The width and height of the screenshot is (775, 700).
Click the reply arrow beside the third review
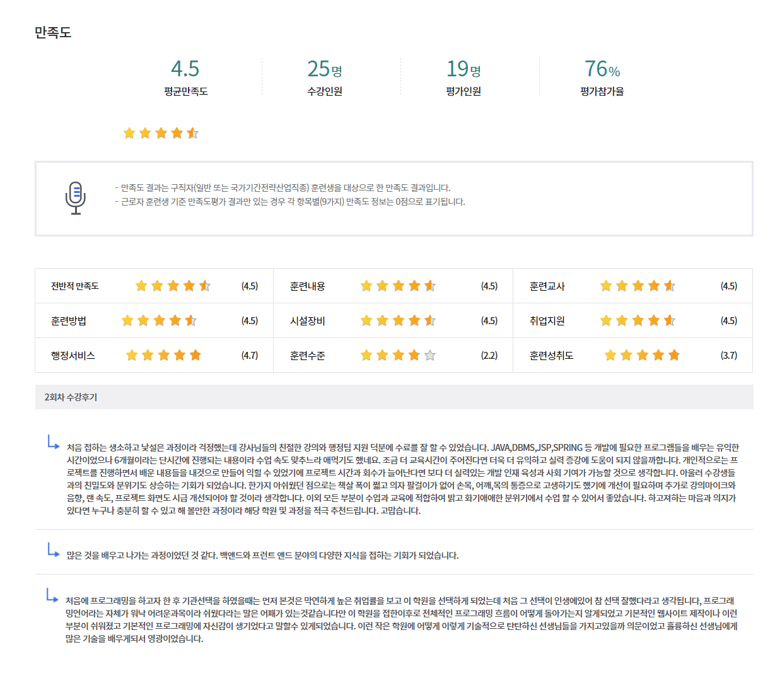(x=52, y=595)
